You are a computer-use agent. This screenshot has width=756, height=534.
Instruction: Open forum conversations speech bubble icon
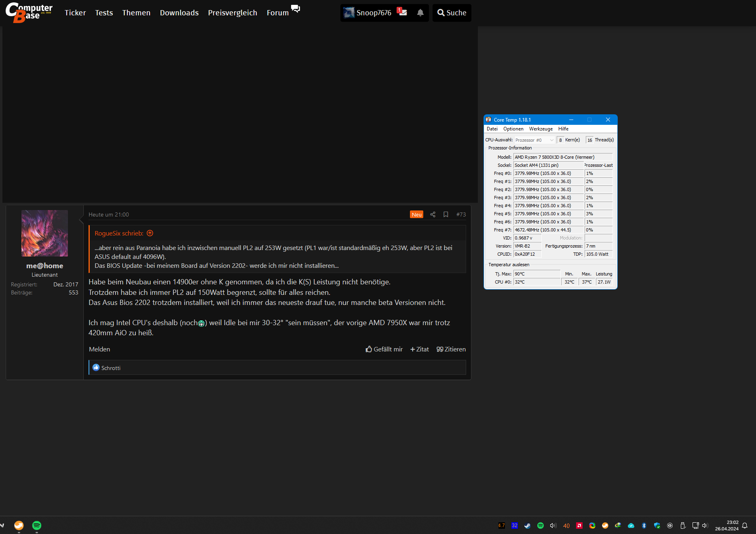coord(296,8)
